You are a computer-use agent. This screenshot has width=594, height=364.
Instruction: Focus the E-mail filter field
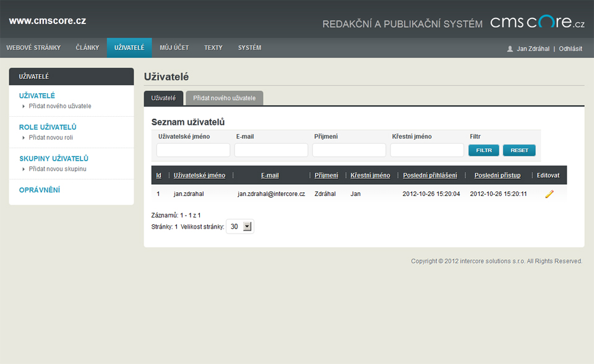(271, 150)
